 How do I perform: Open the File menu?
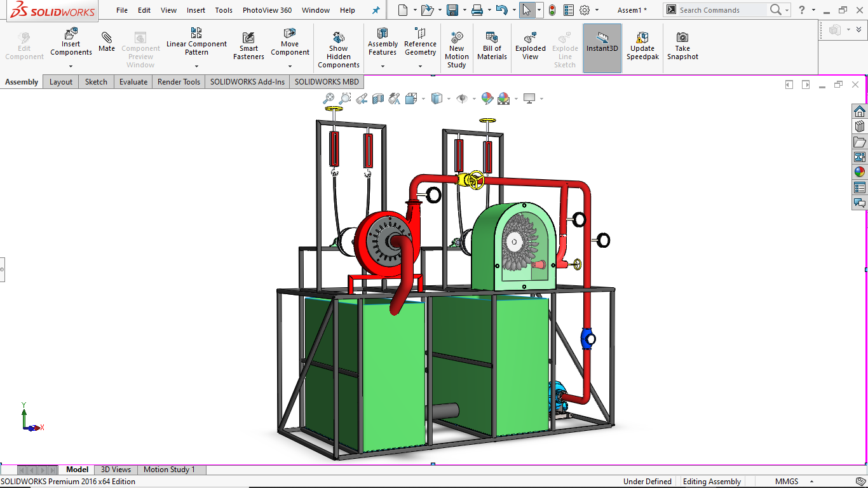pyautogui.click(x=122, y=10)
